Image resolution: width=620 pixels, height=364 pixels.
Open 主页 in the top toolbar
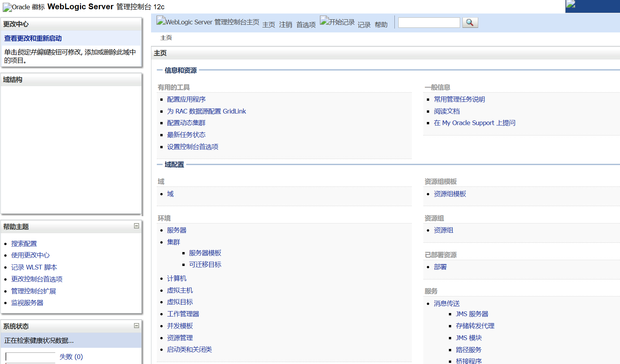point(268,25)
